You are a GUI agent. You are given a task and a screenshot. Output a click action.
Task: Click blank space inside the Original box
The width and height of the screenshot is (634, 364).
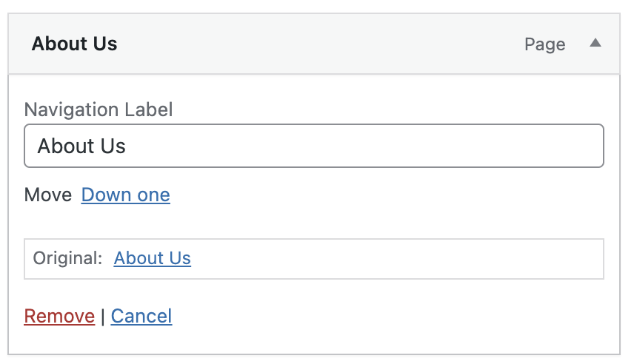tap(400, 258)
